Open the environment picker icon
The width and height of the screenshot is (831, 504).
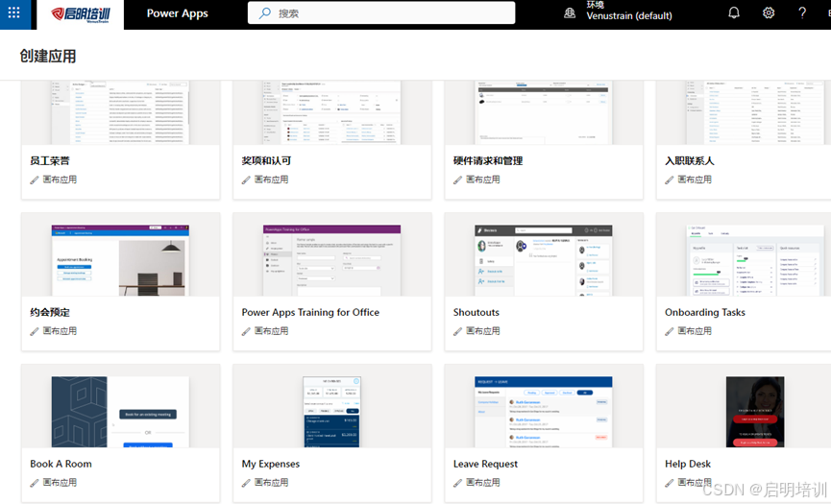[570, 13]
